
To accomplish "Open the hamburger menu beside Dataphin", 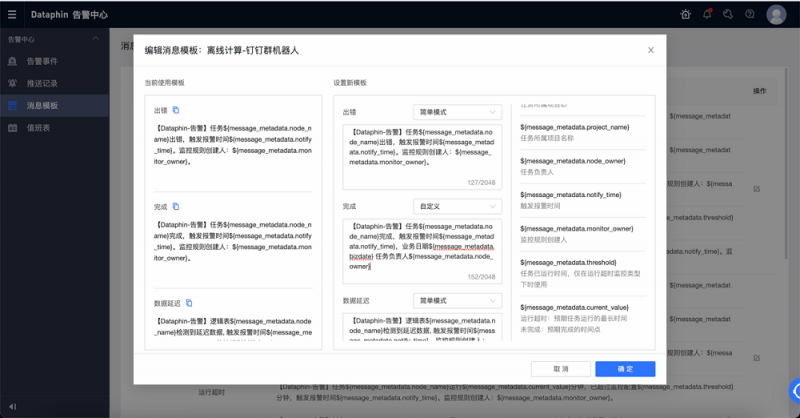I will tap(13, 14).
